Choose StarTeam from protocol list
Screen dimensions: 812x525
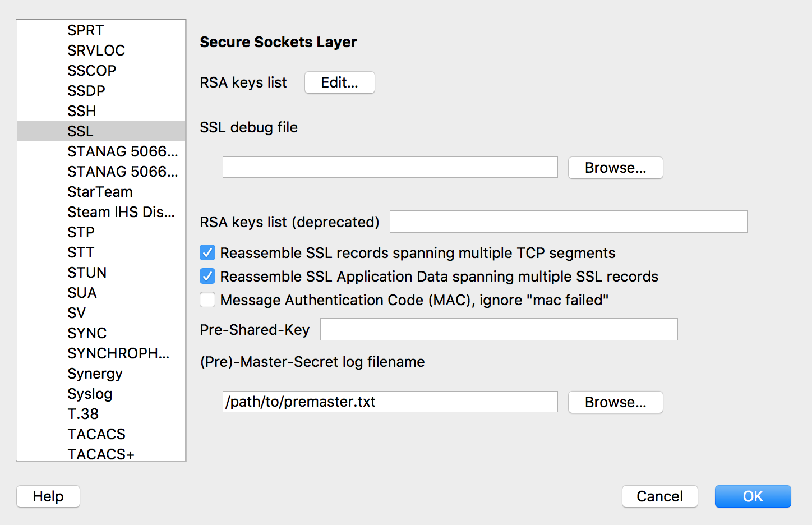100,192
